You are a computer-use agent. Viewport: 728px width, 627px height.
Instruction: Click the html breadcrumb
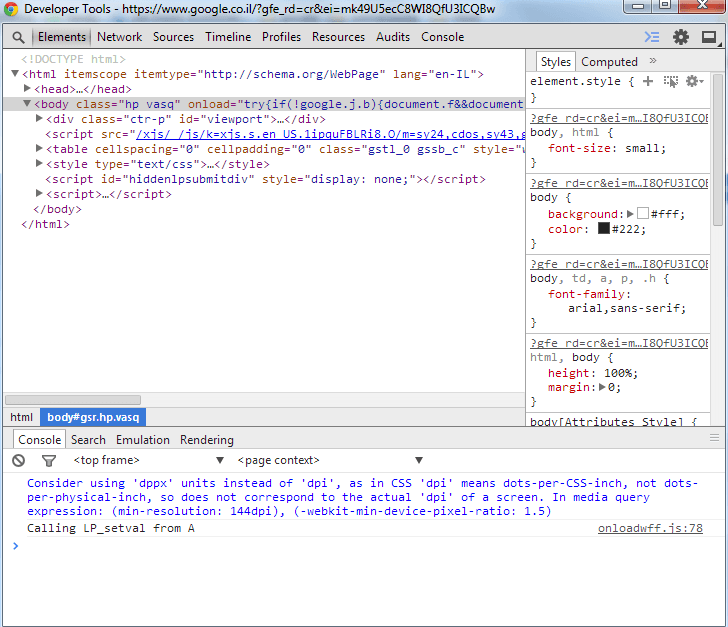21,417
